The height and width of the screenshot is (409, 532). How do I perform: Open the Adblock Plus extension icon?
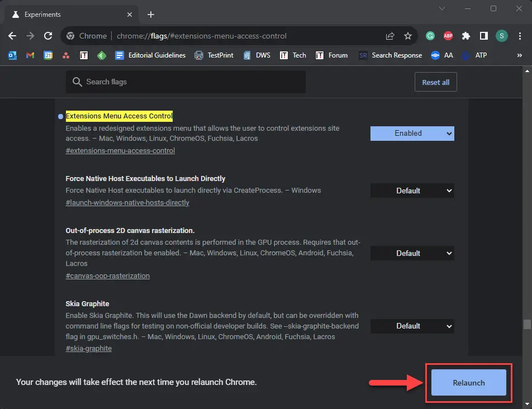[x=448, y=36]
